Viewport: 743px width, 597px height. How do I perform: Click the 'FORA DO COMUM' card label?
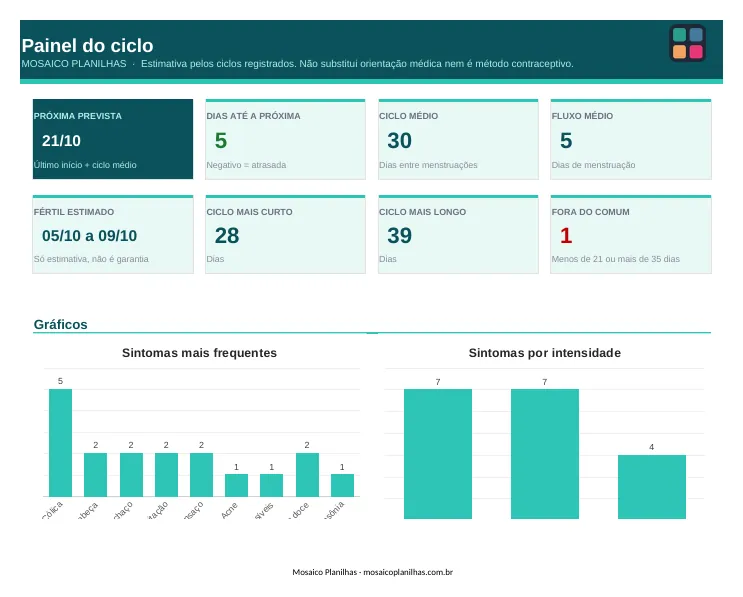[x=590, y=212]
